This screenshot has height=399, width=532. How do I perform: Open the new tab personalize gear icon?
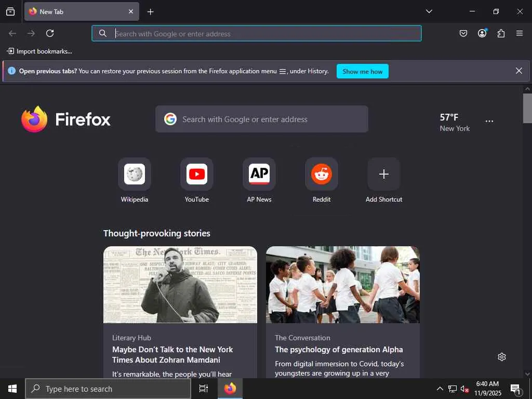point(502,357)
